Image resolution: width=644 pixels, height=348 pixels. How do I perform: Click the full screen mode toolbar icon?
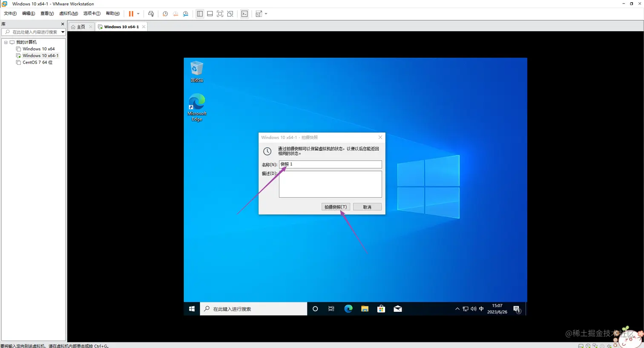click(x=220, y=14)
